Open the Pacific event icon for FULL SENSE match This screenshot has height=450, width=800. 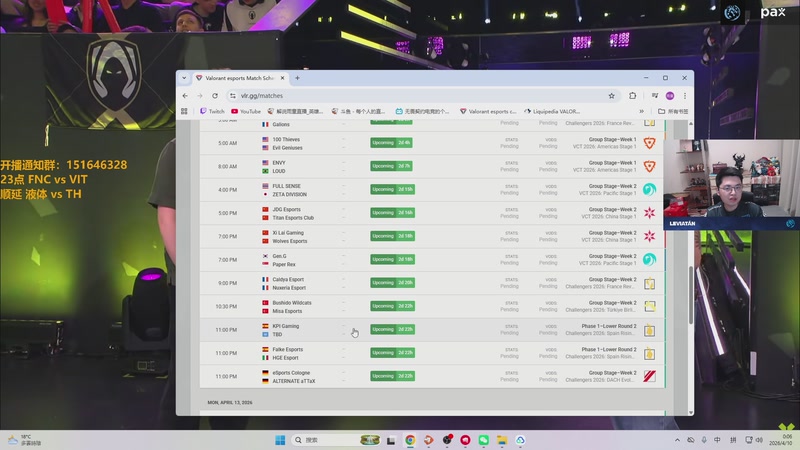(649, 190)
